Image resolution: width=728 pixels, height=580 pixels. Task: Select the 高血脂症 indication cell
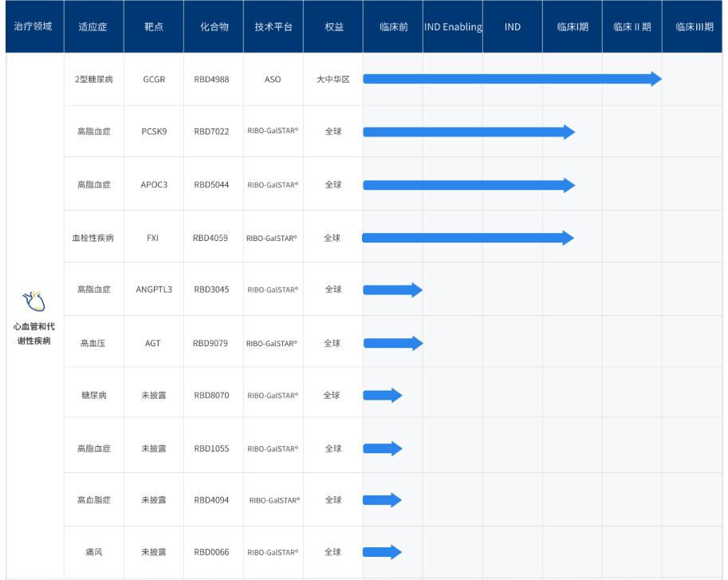coord(94,500)
